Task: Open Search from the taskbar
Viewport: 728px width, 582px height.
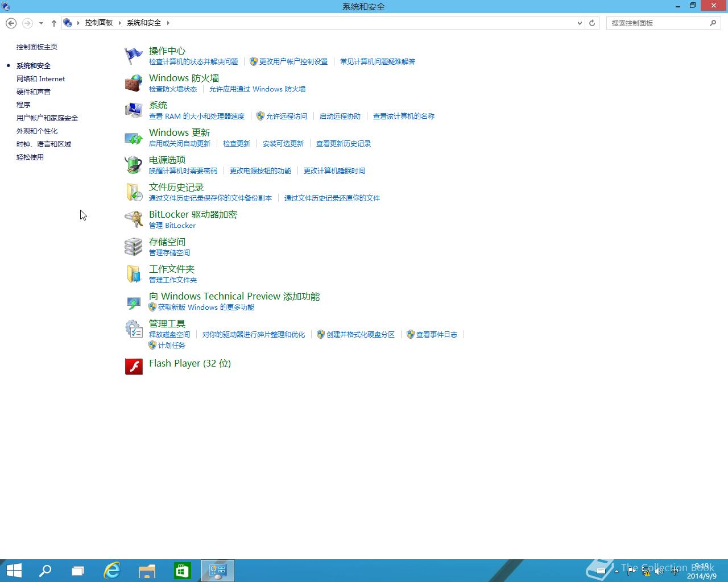Action: coord(45,571)
